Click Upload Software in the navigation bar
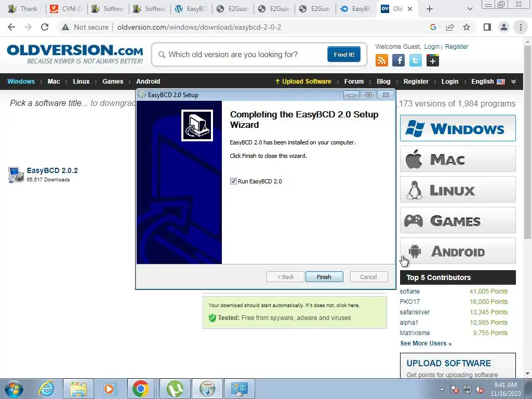 tap(303, 82)
